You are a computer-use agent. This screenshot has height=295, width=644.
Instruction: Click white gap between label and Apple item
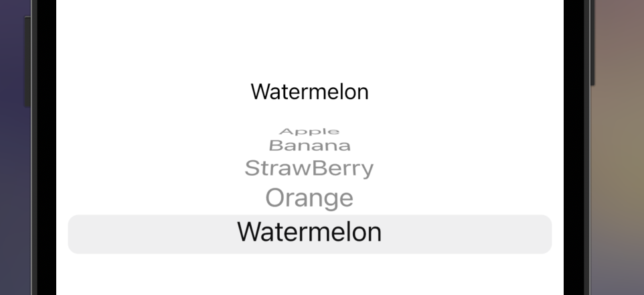(310, 115)
